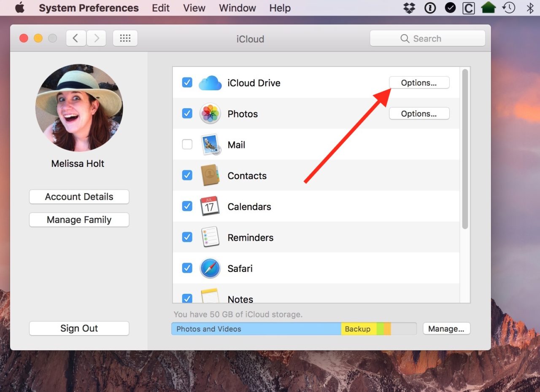Uncheck the Contacts checkbox
540x392 pixels.
click(187, 175)
